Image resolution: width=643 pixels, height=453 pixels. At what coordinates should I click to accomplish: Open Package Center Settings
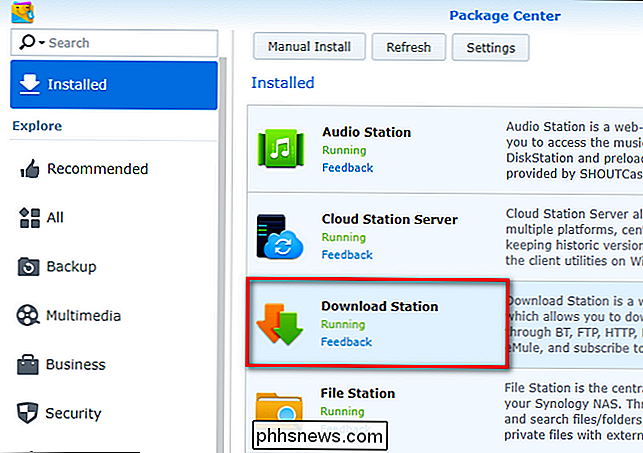pos(490,48)
